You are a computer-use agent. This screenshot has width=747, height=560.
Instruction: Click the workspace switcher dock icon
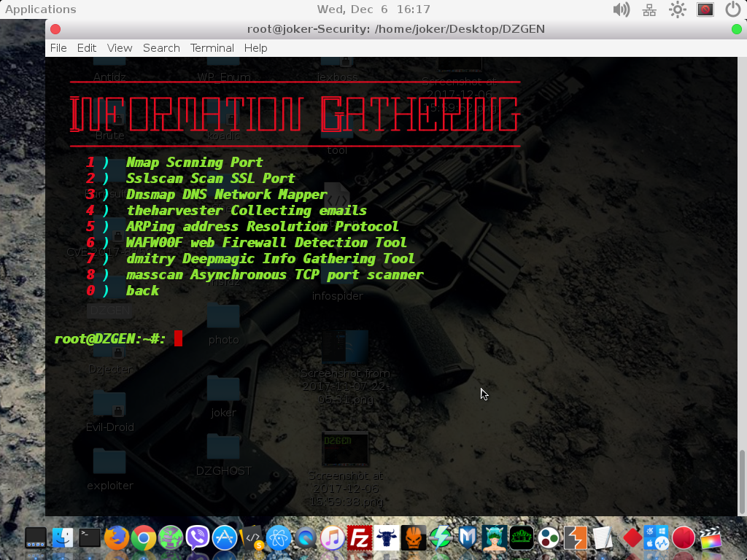36,538
